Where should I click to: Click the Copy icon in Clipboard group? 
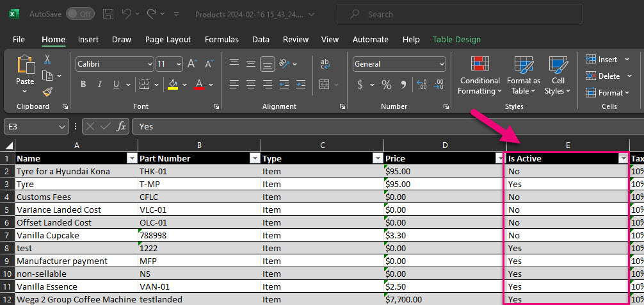pos(48,76)
